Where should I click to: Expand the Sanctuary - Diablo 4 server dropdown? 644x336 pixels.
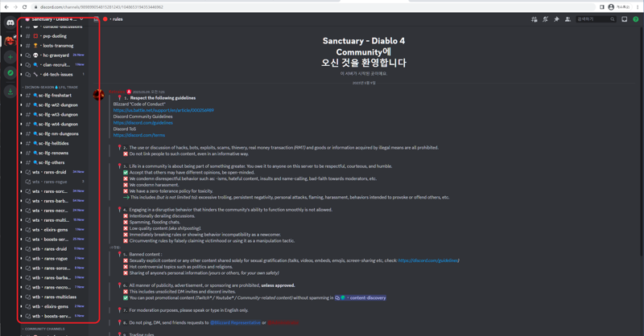click(81, 19)
